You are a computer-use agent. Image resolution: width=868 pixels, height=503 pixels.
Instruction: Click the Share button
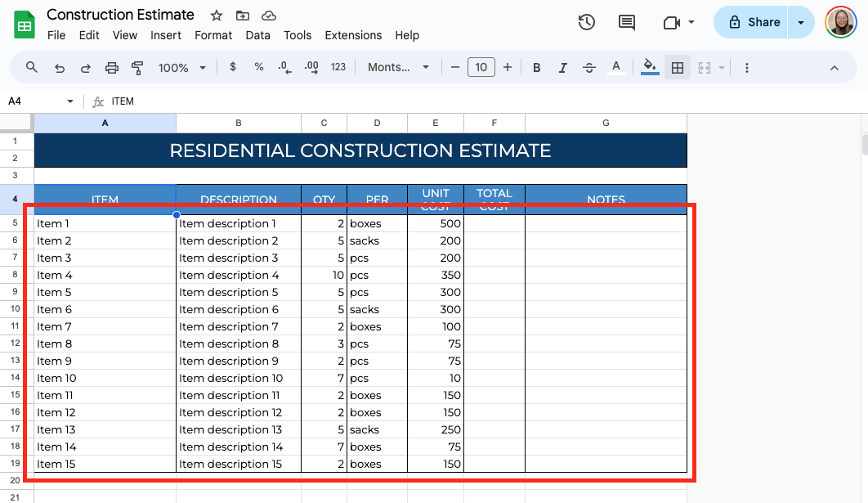coord(754,23)
